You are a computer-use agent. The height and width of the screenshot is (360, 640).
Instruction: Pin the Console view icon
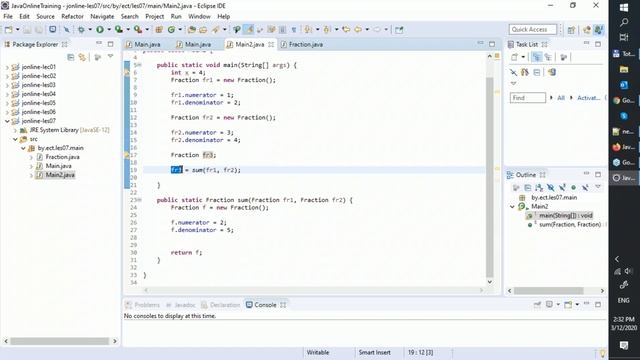point(538,304)
